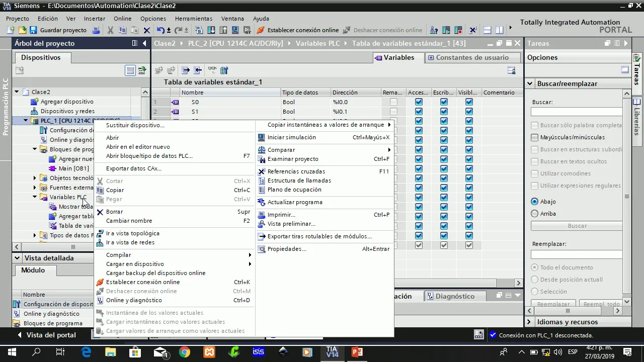
Task: Toggle Escribible checkbox in row S0
Action: coord(444,102)
